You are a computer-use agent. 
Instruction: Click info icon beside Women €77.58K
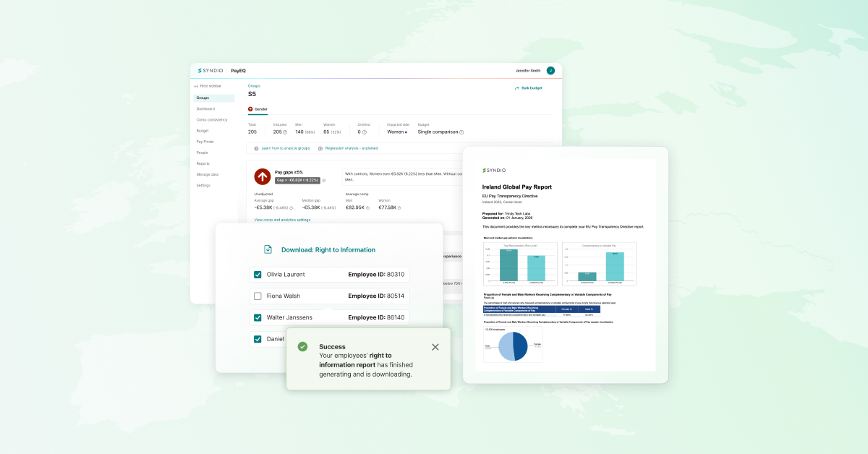[x=399, y=208]
